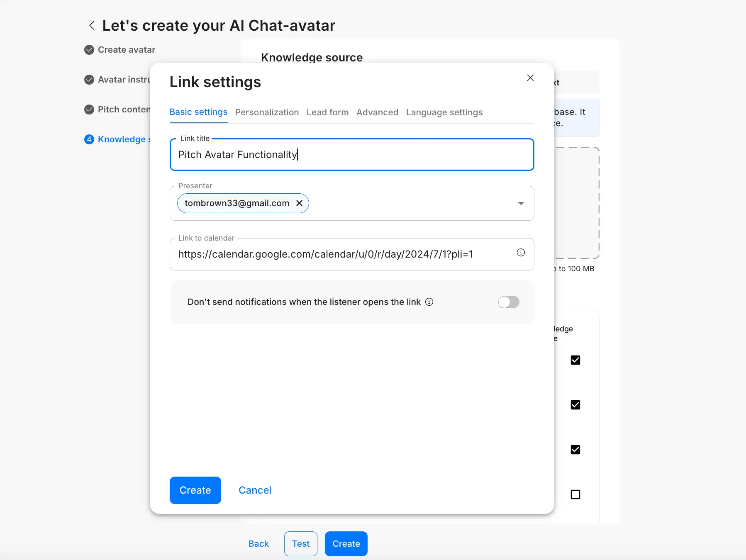This screenshot has width=746, height=560.
Task: Switch to the Personalization tab
Action: pyautogui.click(x=267, y=112)
